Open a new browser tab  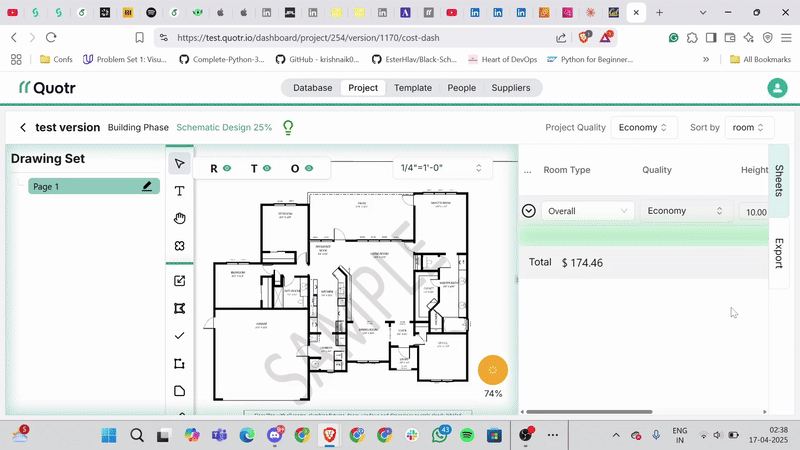(x=659, y=12)
